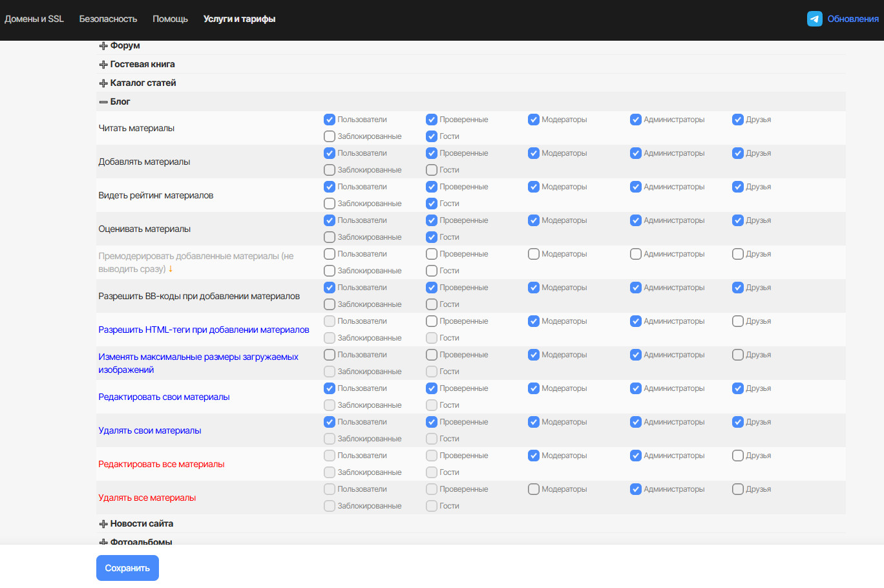Open 'Редактировать свои материалы' link
The height and width of the screenshot is (588, 884).
point(164,397)
